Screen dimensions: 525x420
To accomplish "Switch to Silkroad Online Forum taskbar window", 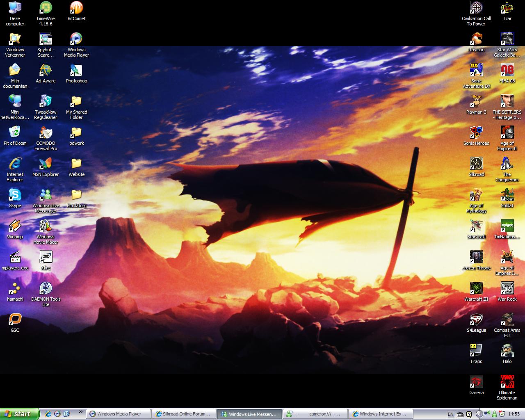I will tap(184, 414).
